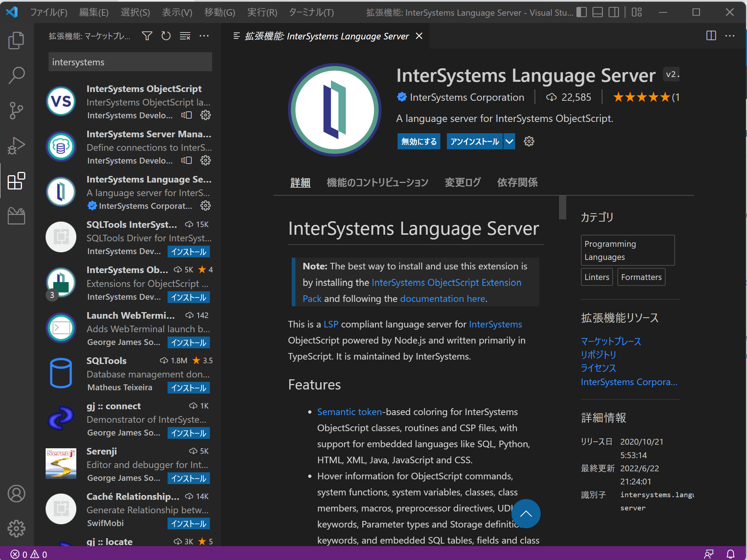Open the Run and Debug view

pos(16,146)
